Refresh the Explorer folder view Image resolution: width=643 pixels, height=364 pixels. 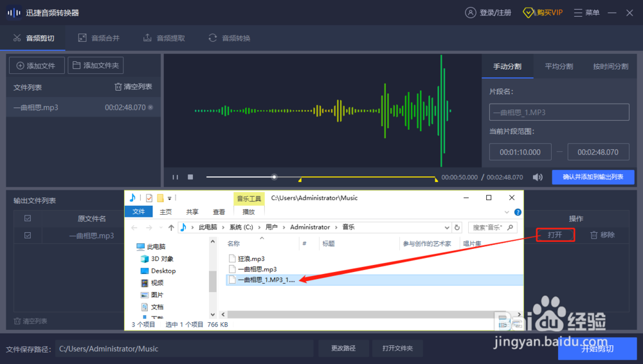point(457,228)
